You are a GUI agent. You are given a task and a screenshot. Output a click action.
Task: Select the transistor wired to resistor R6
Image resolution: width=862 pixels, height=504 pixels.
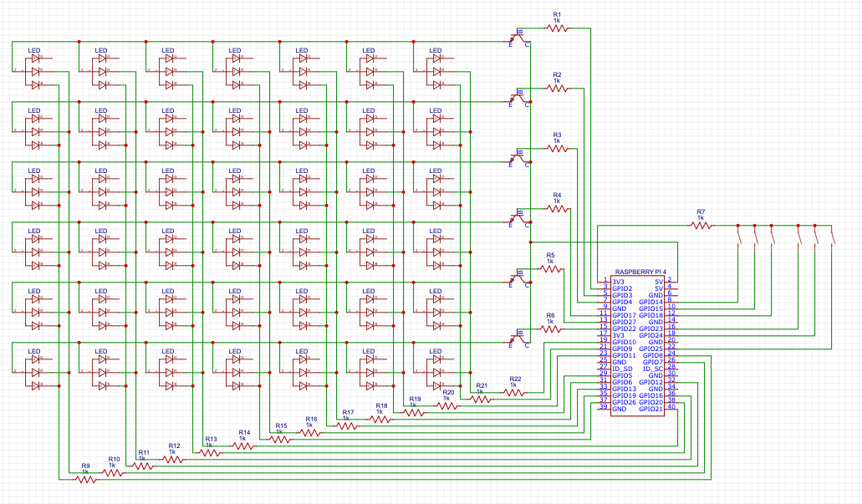pos(519,339)
